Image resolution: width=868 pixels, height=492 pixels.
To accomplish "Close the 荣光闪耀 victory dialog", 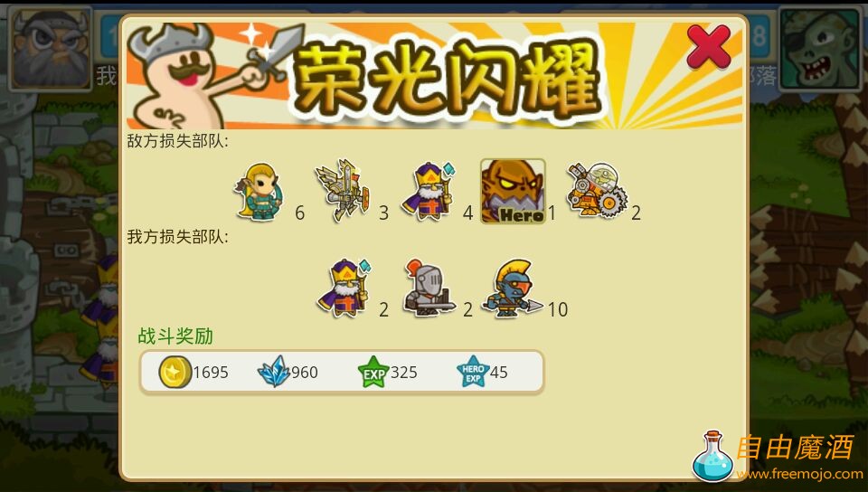I will click(709, 46).
